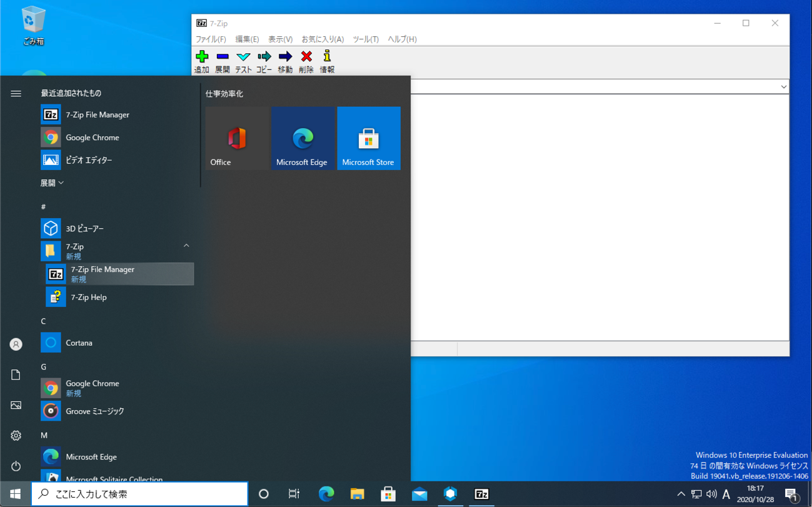Launch 7-Zip File Manager from recently added list
Screen dimensions: 812x507
[117, 114]
